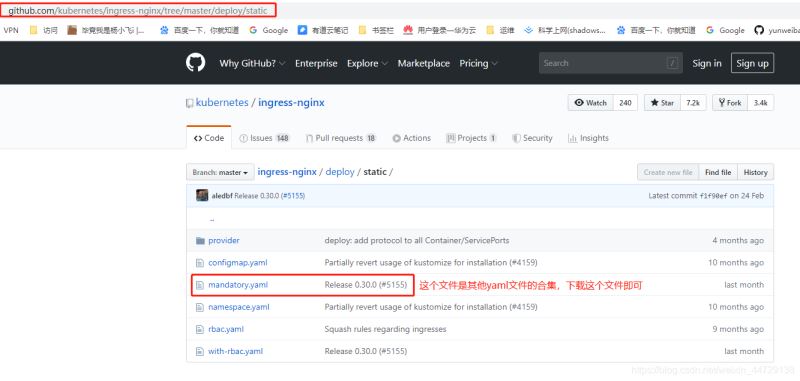Watch the ingress-nginx repository
Viewport: 800px width, 381px height.
[x=590, y=103]
